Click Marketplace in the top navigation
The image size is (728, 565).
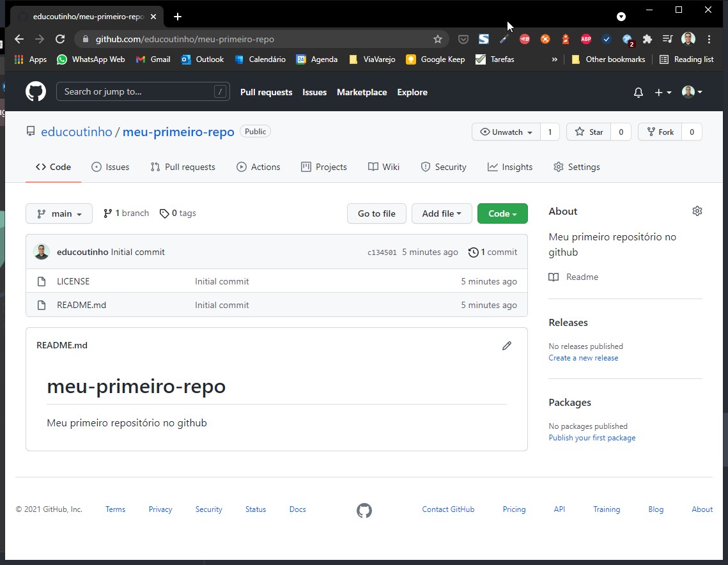point(362,93)
